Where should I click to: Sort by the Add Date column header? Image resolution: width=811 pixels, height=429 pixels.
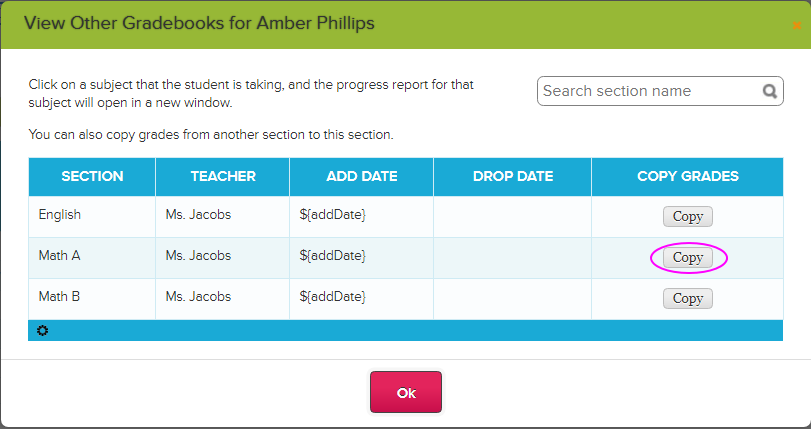point(362,176)
